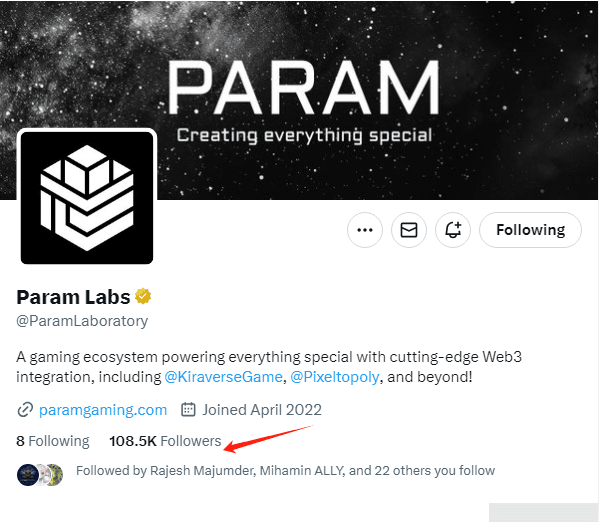This screenshot has width=601, height=522.
Task: Open the @Pixeltopoly mention link
Action: click(335, 377)
